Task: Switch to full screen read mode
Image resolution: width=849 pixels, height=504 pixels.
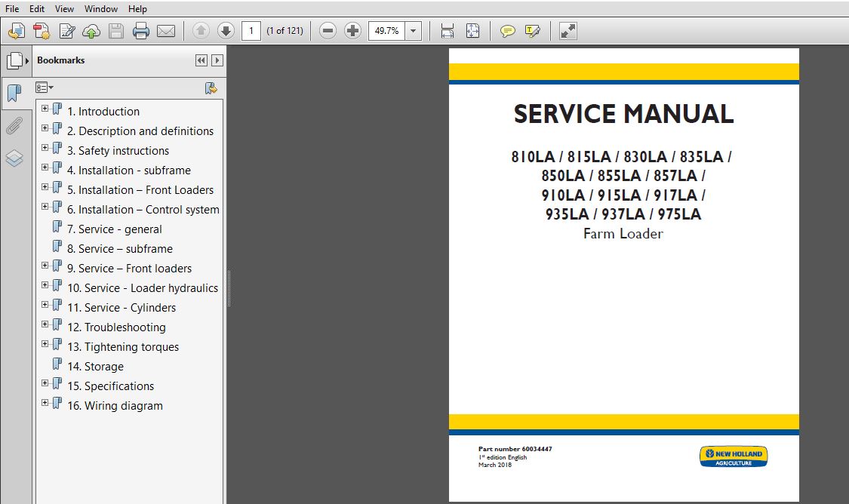Action: pyautogui.click(x=568, y=31)
